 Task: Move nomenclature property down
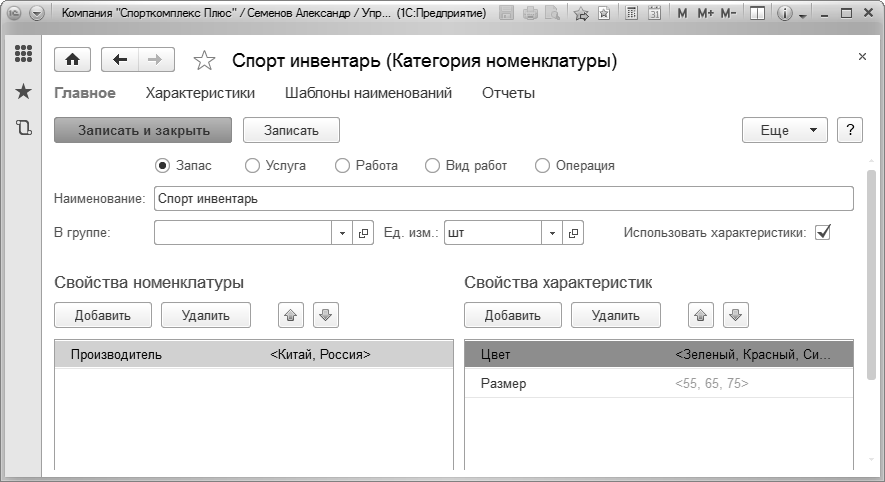click(x=326, y=315)
